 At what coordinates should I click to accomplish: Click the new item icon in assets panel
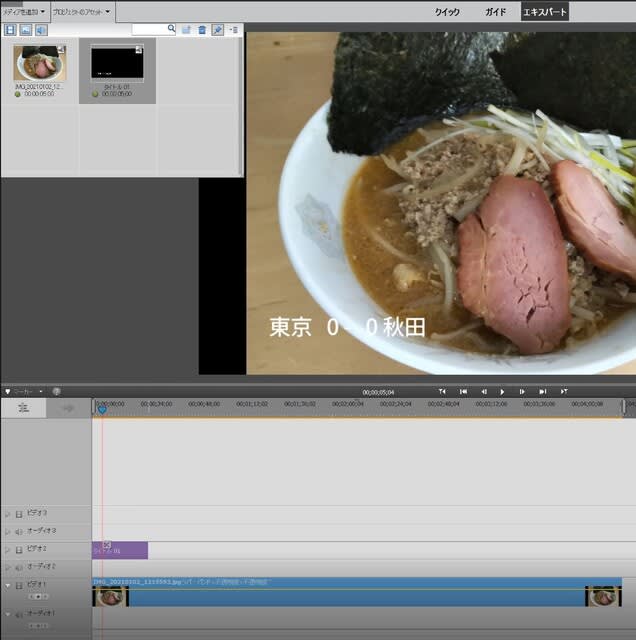(x=187, y=30)
